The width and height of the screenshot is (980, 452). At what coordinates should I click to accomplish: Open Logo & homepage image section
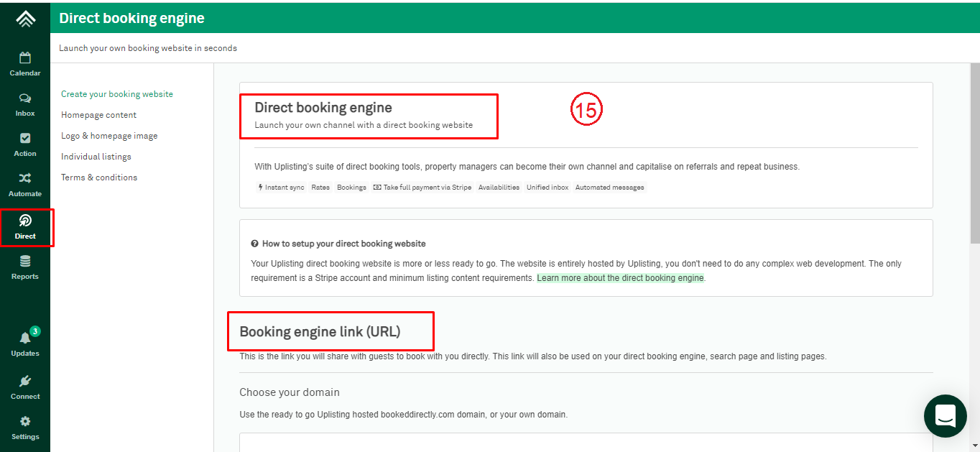click(x=109, y=136)
